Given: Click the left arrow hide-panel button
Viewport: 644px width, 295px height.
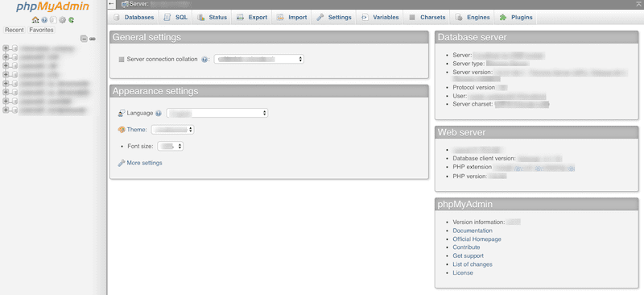Looking at the screenshot, I should [x=112, y=4].
